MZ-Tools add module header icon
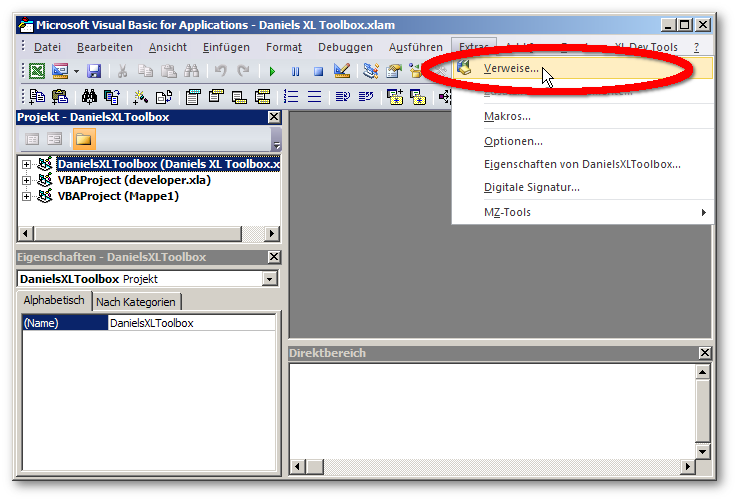 (x=193, y=97)
